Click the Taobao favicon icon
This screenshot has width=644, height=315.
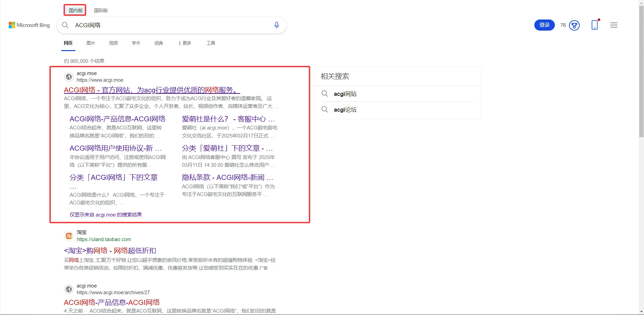pyautogui.click(x=69, y=236)
